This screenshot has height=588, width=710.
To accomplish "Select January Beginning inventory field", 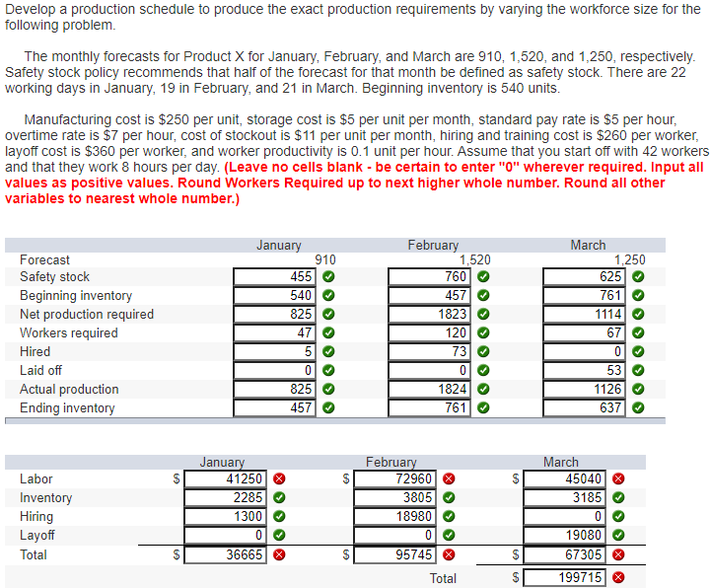I will tap(275, 295).
